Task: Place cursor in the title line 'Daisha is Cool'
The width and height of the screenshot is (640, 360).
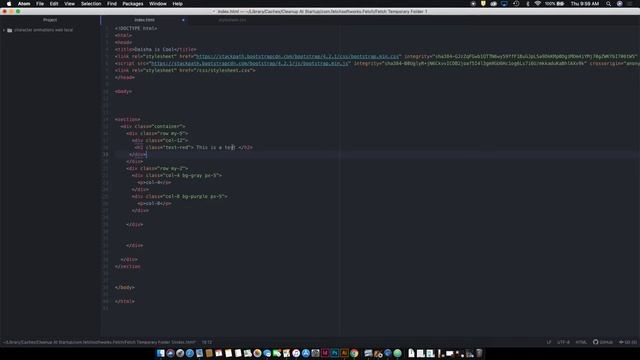Action: coord(155,49)
